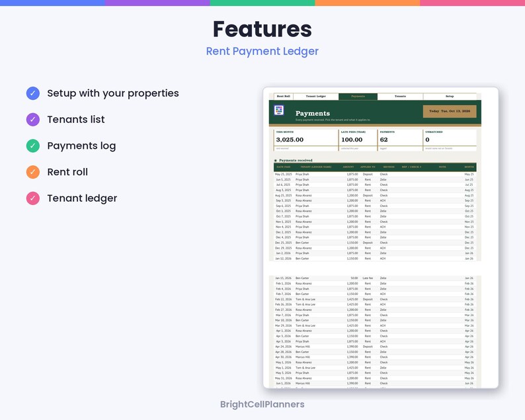Click the purple checkmark beside Tenants list
The height and width of the screenshot is (420, 525).
click(33, 120)
